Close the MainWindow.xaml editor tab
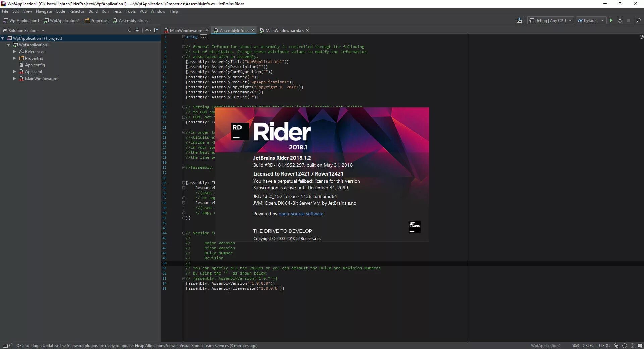Image resolution: width=644 pixels, height=349 pixels. tap(207, 30)
